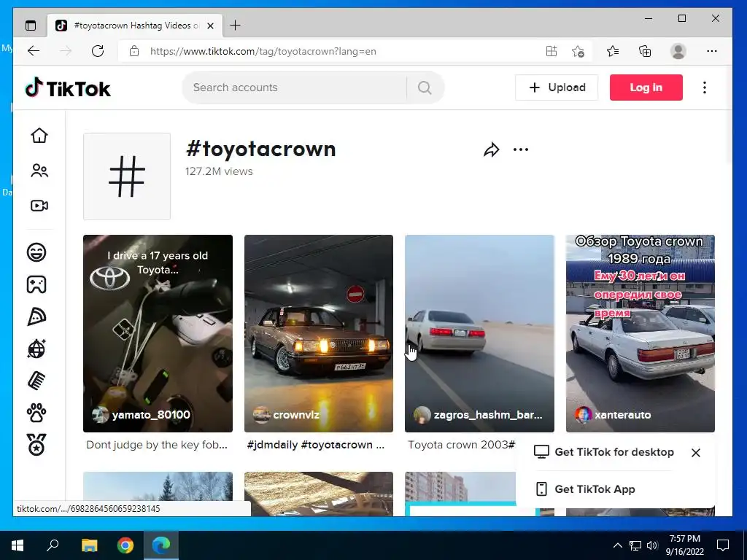Screen dimensions: 747x560
Task: Click the Log in button
Action: (x=646, y=87)
